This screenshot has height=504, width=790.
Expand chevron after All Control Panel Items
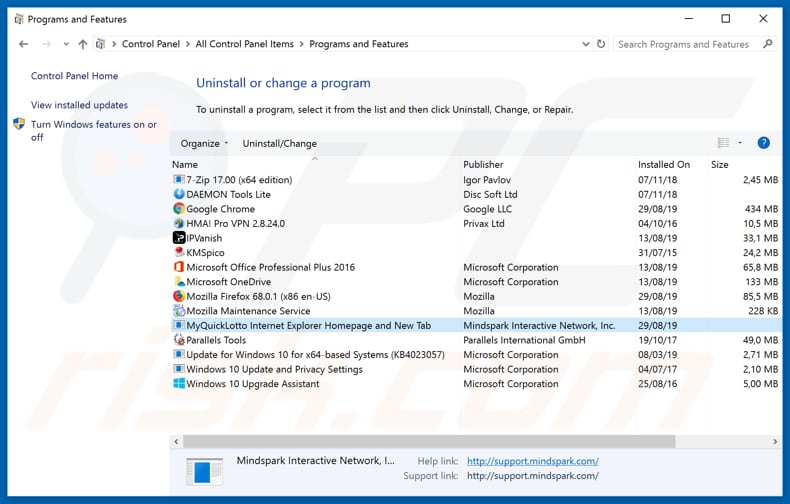301,44
